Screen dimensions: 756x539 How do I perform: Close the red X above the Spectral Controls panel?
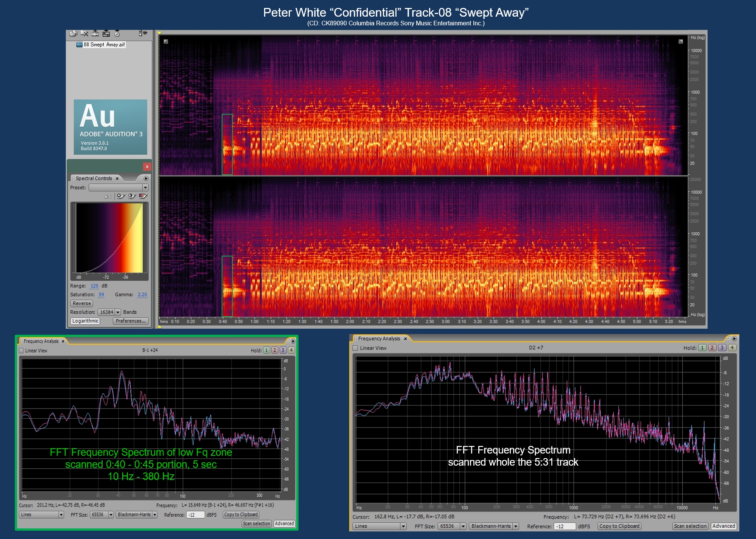(x=147, y=166)
